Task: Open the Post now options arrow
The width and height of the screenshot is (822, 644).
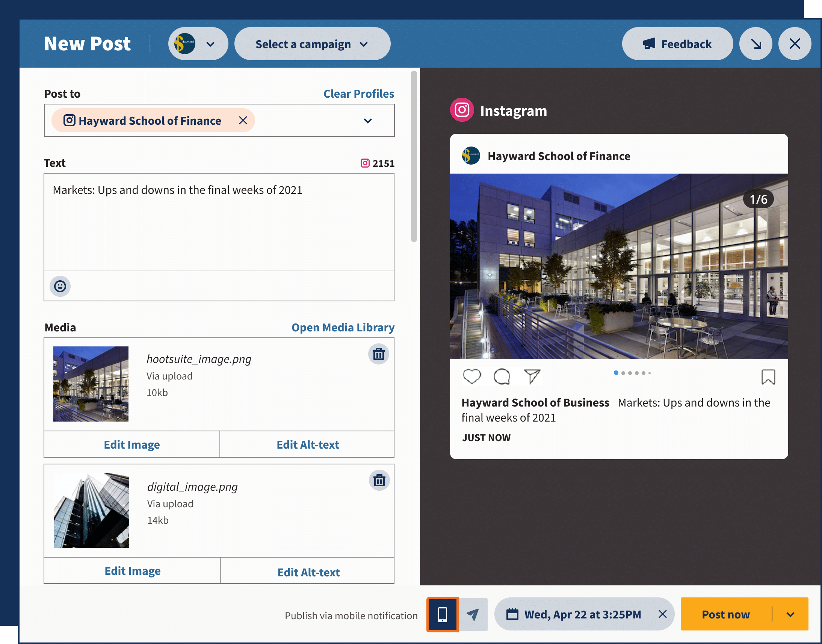Action: (x=790, y=615)
